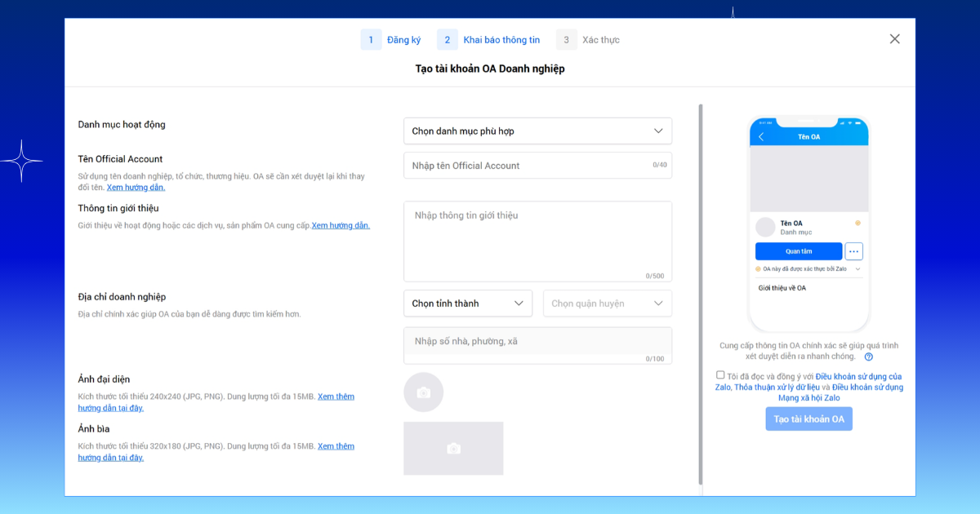Open the Thỏa thuận xử lý dữ liệu link
The image size is (980, 514).
(776, 388)
